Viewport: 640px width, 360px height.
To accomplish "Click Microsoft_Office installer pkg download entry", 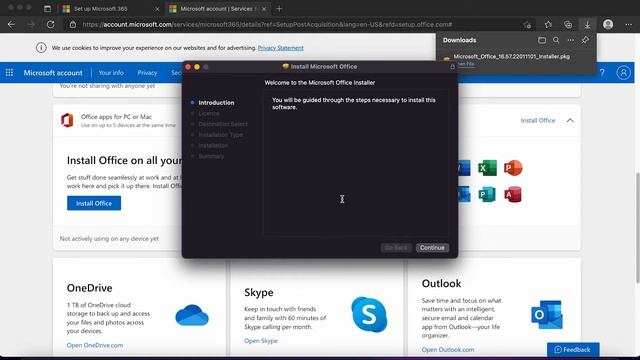I will point(511,57).
